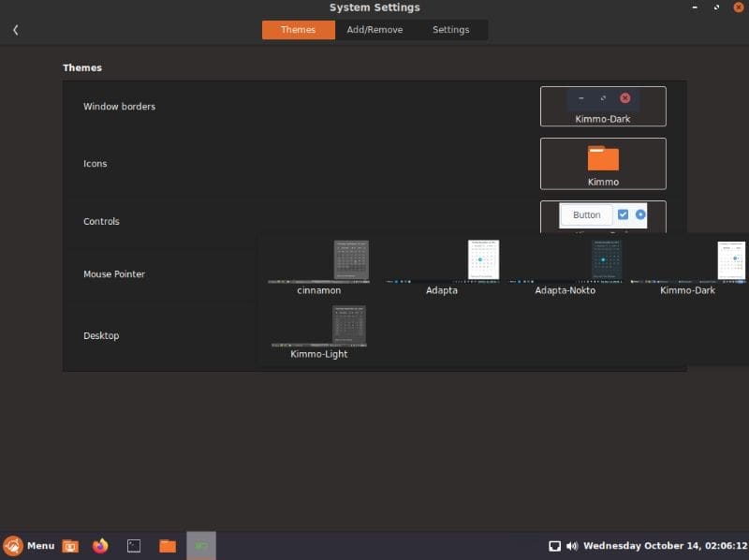Switch to the Themes tab
This screenshot has width=749, height=560.
tap(298, 30)
